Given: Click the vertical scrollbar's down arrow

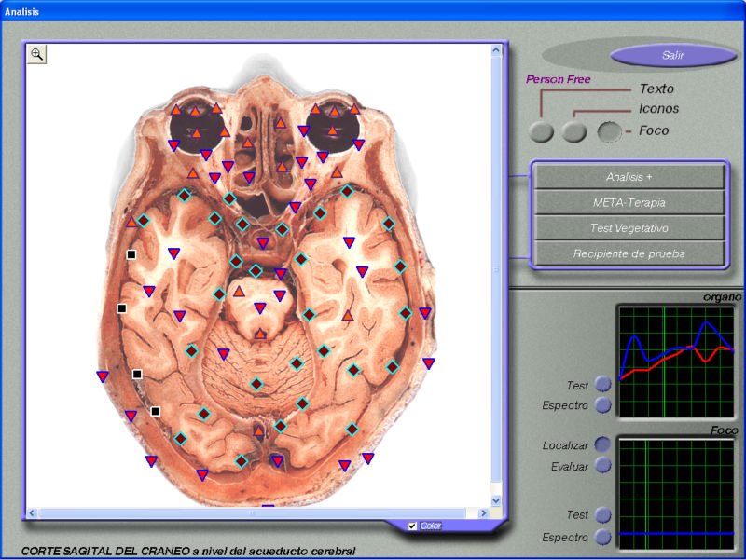Looking at the screenshot, I should pos(496,500).
